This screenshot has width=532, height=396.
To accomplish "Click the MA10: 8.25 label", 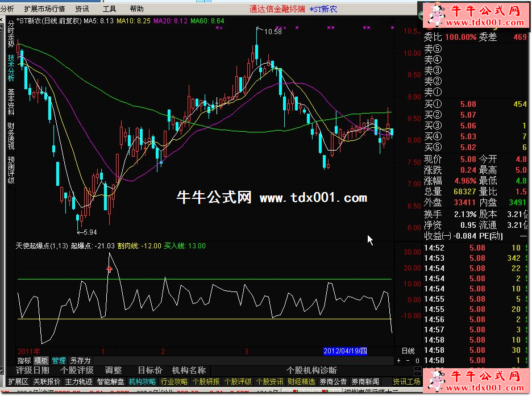I will (134, 21).
